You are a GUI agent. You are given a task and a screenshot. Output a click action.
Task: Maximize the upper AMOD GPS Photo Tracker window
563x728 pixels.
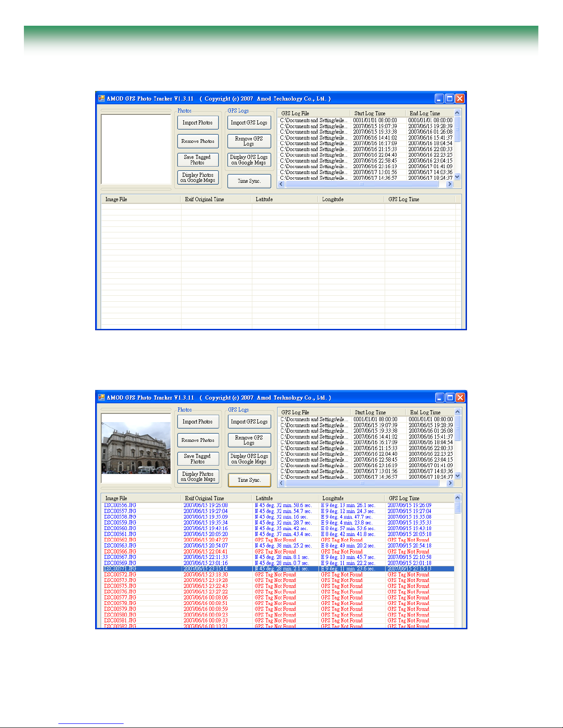click(449, 98)
